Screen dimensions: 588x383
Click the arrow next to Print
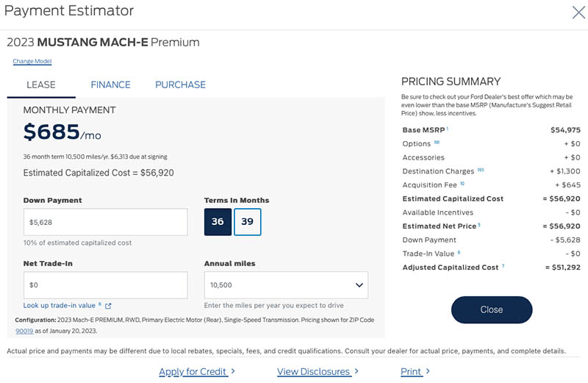tap(428, 371)
